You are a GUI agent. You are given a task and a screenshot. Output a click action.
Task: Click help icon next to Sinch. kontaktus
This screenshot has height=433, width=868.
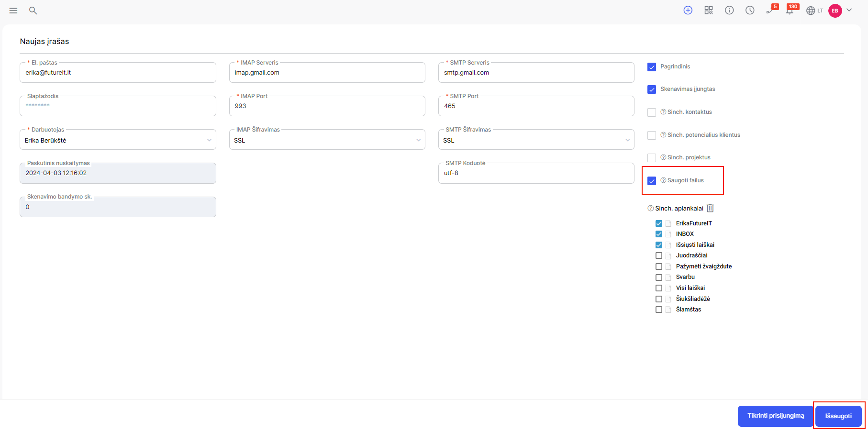(663, 112)
